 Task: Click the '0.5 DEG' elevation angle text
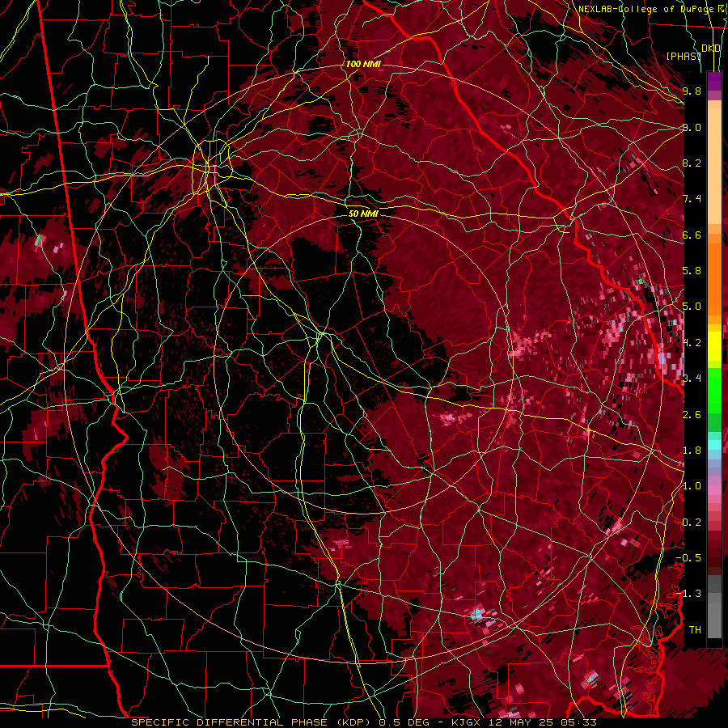[404, 722]
